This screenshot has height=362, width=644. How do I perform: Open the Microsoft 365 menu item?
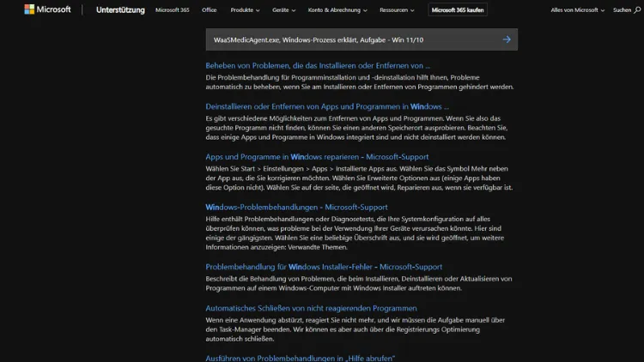coord(172,9)
